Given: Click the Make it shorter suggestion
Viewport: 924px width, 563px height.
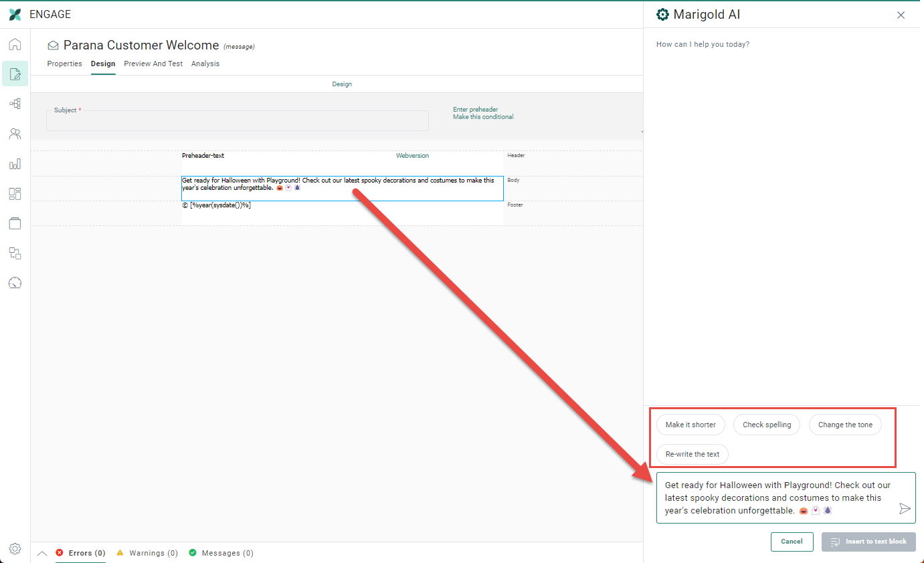Looking at the screenshot, I should (x=690, y=425).
